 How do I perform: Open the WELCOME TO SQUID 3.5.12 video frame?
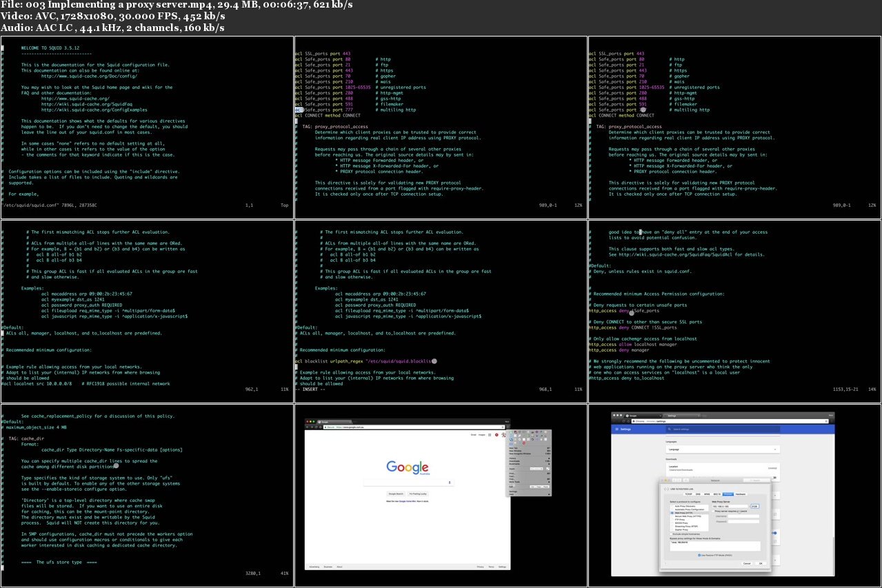coord(147,128)
